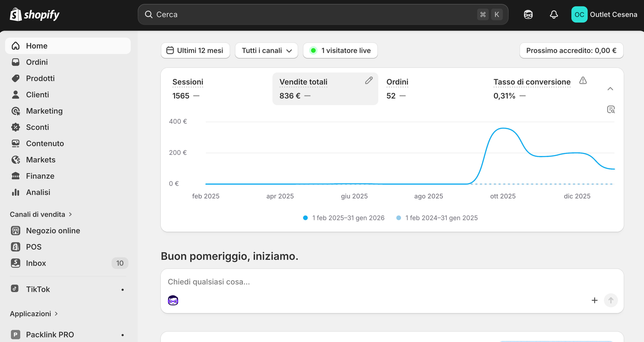The image size is (644, 342).
Task: Click Prossimo accredito payout button
Action: click(x=571, y=50)
